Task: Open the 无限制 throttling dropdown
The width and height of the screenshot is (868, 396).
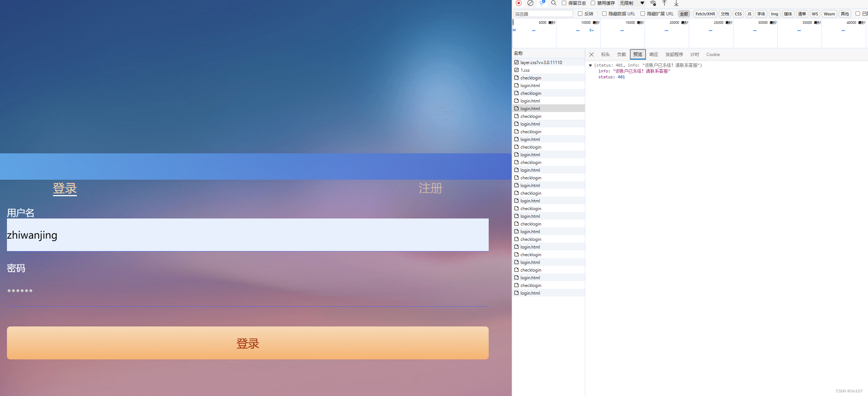Action: click(632, 3)
